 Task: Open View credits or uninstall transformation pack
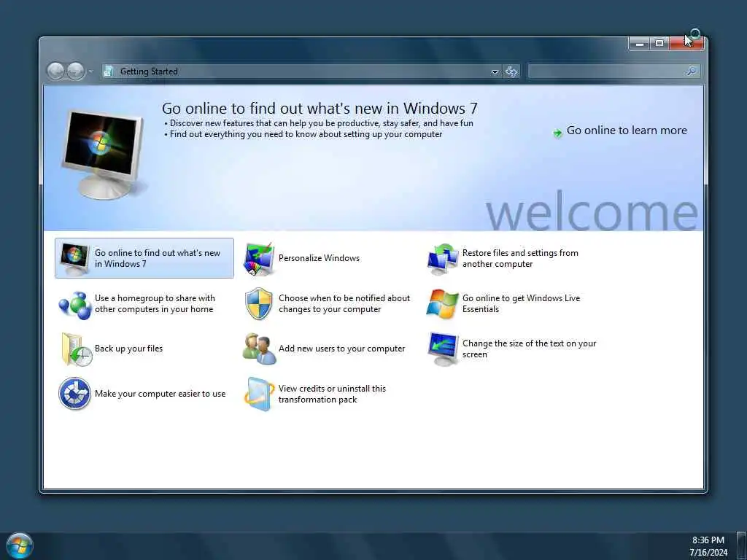pos(332,394)
